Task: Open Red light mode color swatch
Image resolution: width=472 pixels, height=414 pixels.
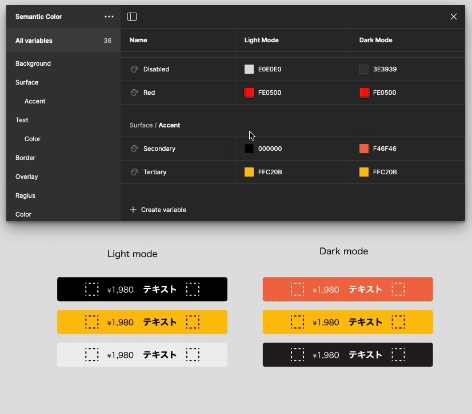Action: click(x=249, y=93)
